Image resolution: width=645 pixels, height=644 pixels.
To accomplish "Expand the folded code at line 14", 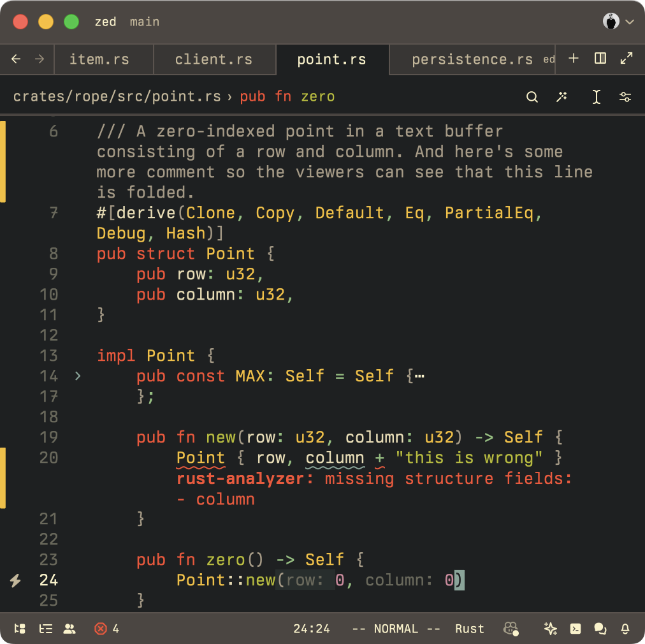I will click(77, 376).
